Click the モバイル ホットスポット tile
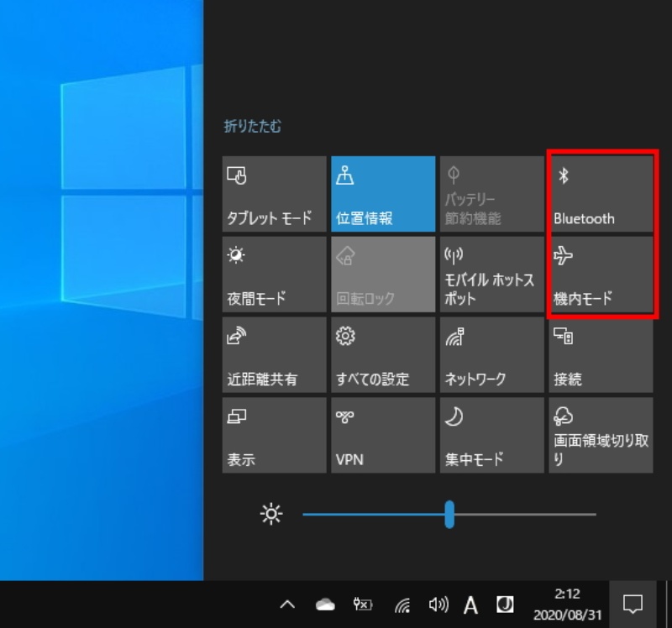 point(491,275)
